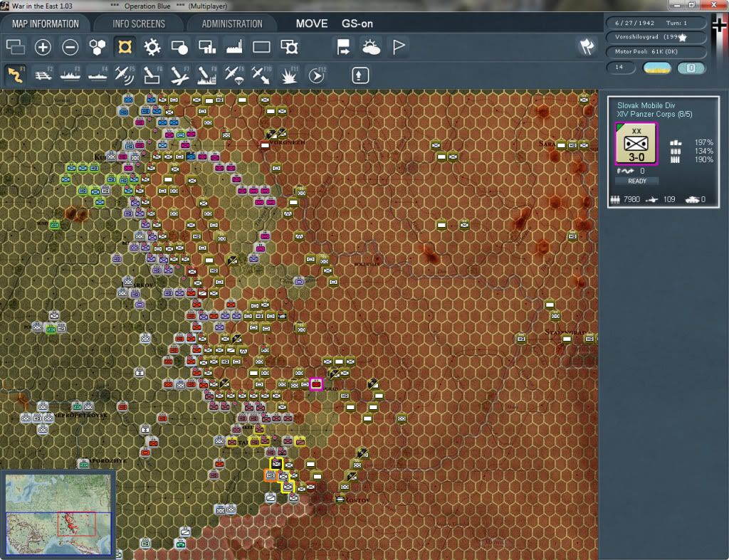The image size is (729, 560).
Task: Zoom out the map with minus icon
Action: (70, 47)
